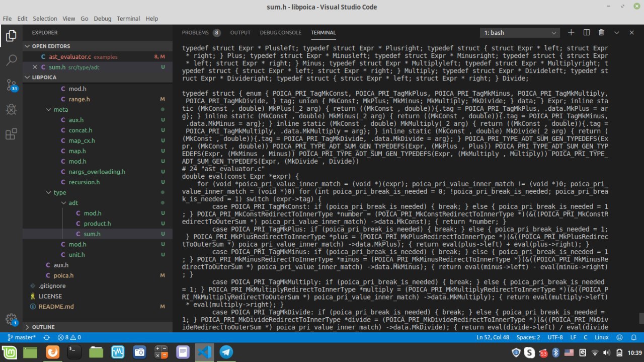Kill terminal with trash icon

click(601, 32)
